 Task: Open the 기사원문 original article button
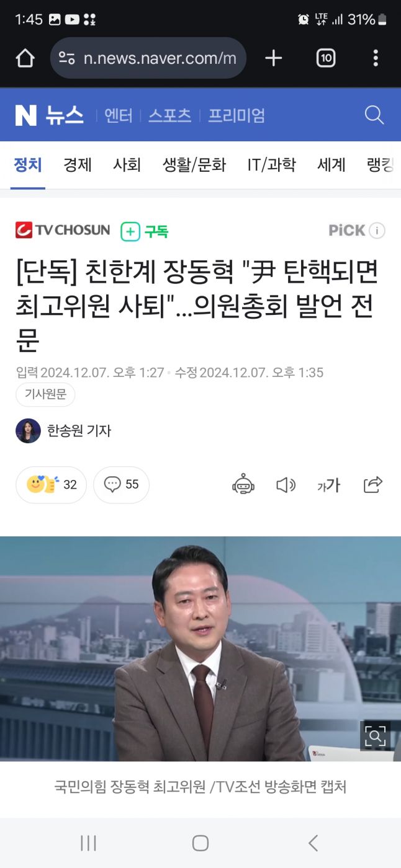[45, 394]
